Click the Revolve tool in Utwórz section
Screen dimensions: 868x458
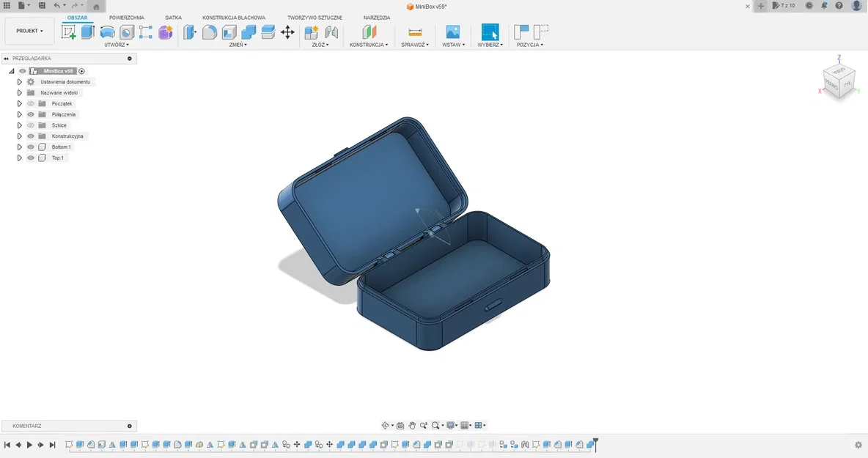(x=107, y=32)
